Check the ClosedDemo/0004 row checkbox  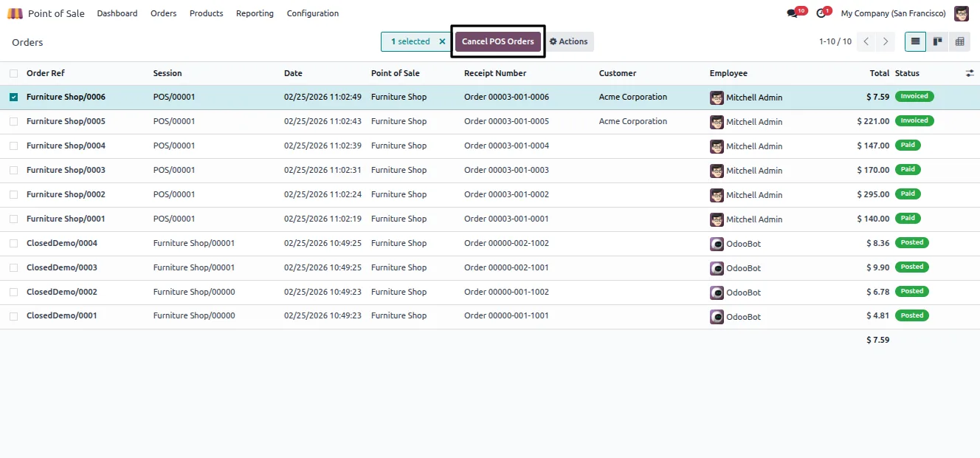(x=13, y=243)
